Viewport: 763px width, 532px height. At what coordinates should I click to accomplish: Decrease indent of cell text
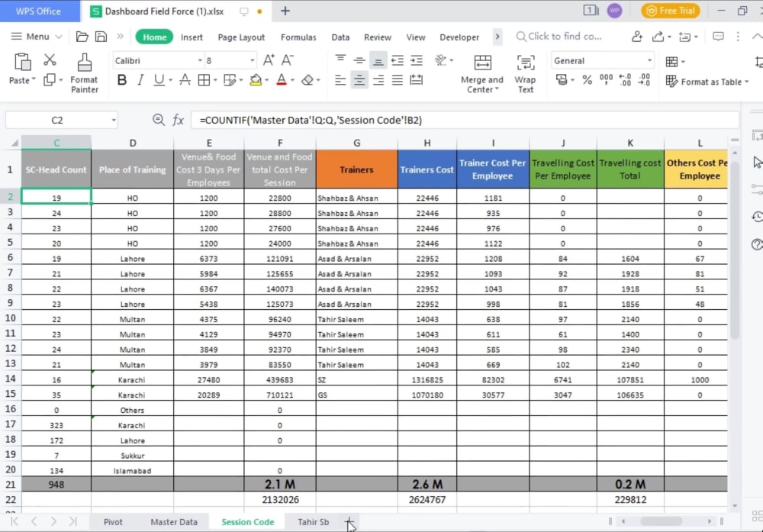pos(398,60)
